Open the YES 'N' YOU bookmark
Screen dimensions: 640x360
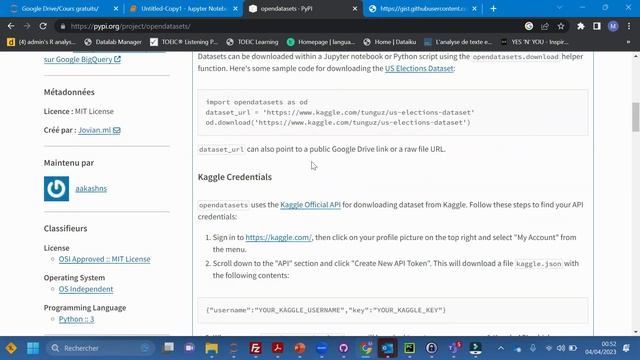(x=534, y=42)
